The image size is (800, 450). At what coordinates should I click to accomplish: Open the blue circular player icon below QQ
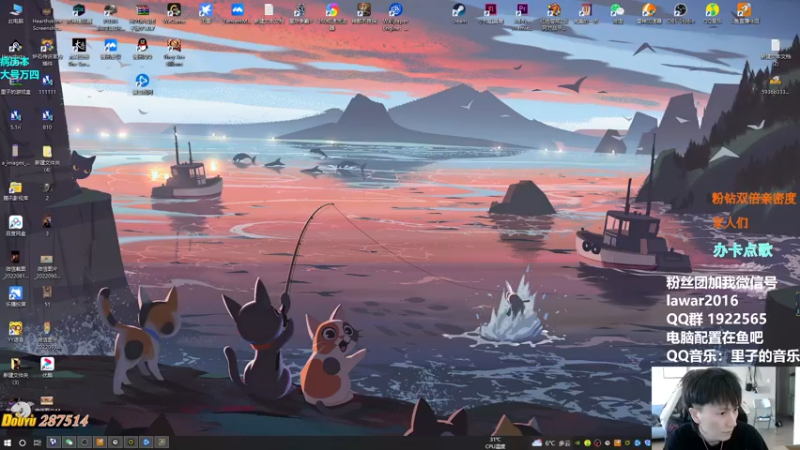[142, 84]
